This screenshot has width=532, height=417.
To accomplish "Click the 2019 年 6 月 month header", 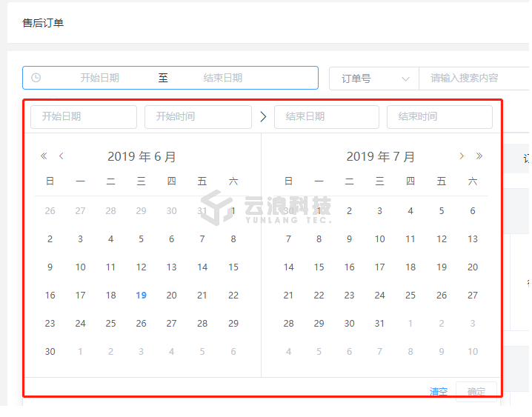I will click(x=142, y=157).
